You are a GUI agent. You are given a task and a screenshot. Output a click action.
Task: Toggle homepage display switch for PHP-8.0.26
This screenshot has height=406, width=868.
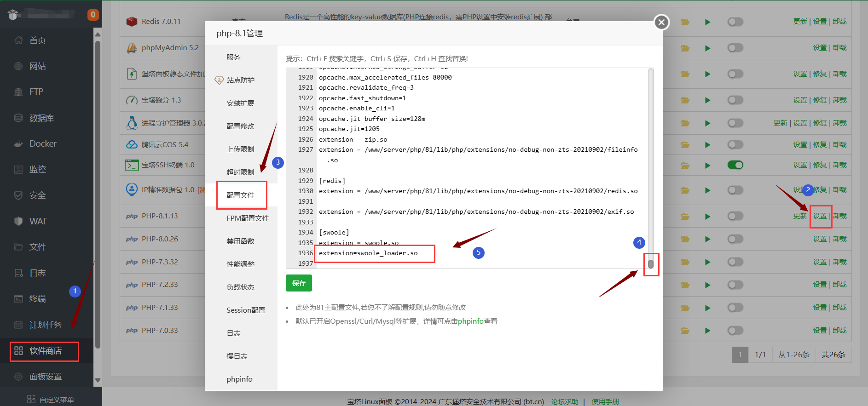click(735, 239)
